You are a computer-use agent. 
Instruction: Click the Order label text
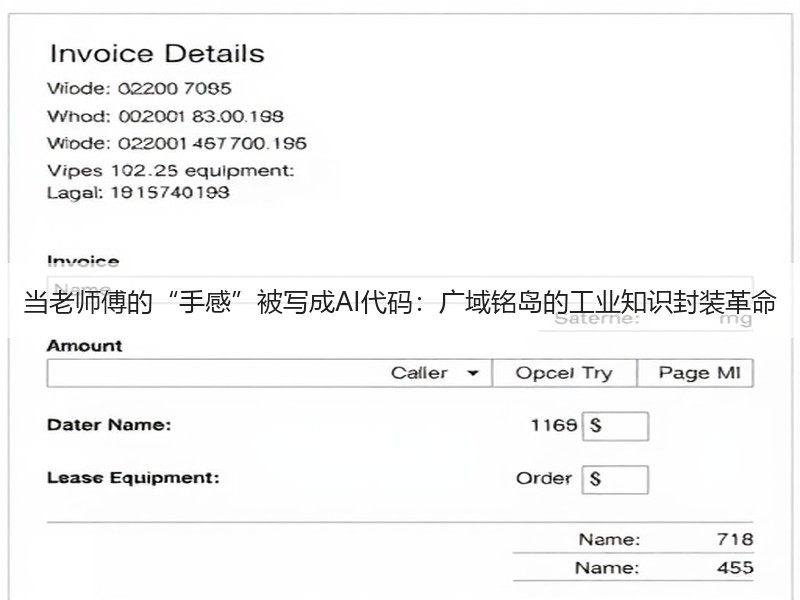(544, 479)
